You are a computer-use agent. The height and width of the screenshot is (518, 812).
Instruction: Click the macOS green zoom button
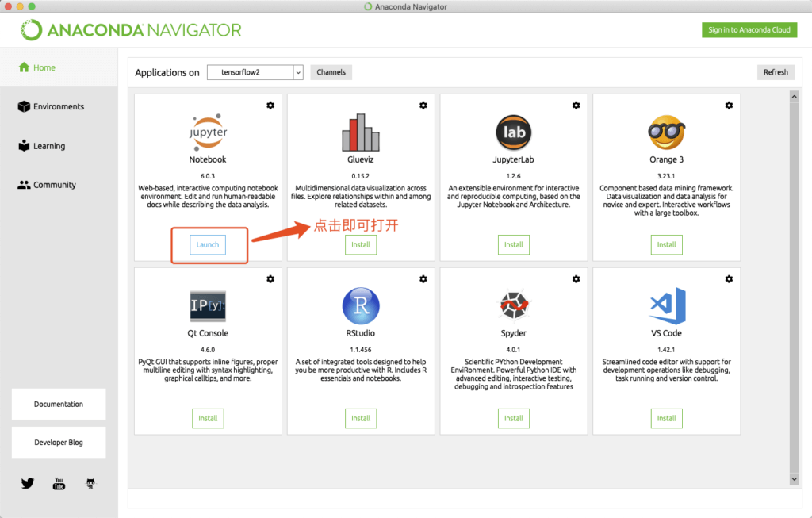point(32,6)
